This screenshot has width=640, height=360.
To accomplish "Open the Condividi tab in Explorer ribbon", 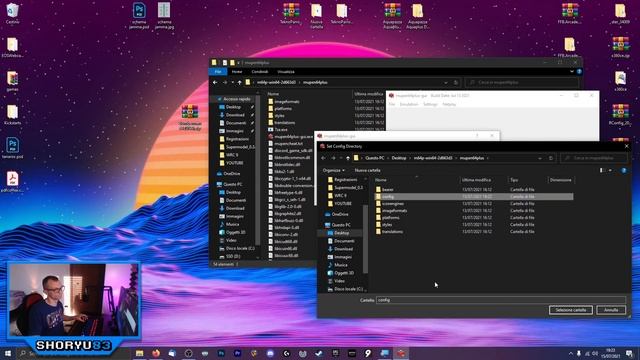I will [x=260, y=72].
